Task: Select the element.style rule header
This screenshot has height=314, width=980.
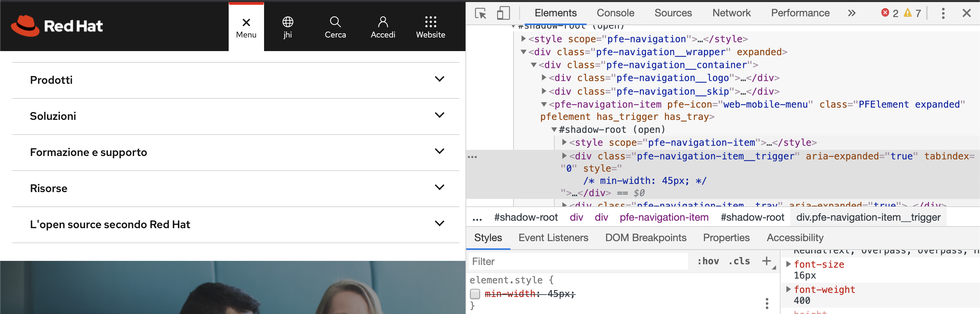Action: pyautogui.click(x=511, y=280)
